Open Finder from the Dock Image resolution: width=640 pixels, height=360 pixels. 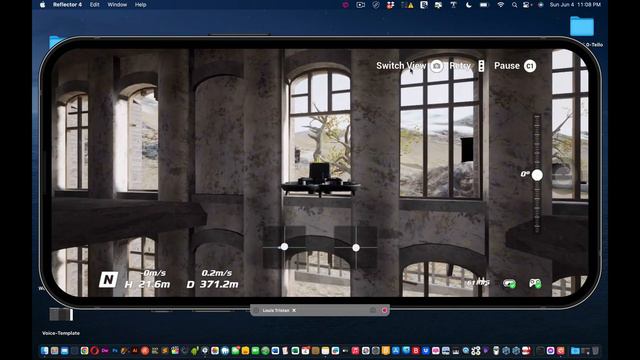(44, 351)
